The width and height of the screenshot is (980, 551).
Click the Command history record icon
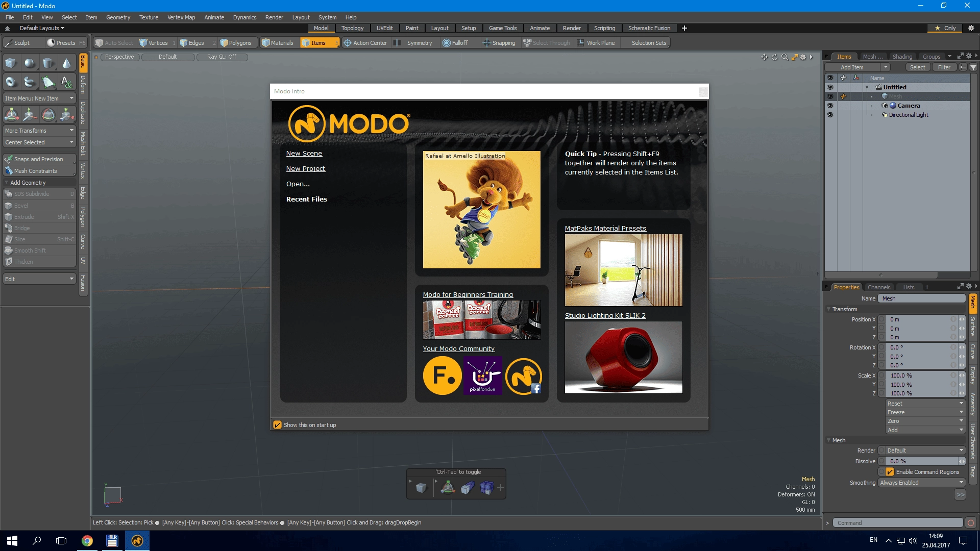971,523
